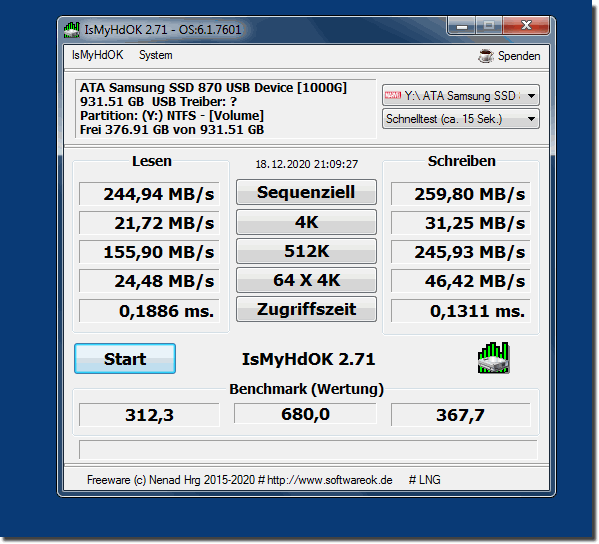Minimize the IsMyHdOK window
This screenshot has height=544, width=599.
click(462, 26)
